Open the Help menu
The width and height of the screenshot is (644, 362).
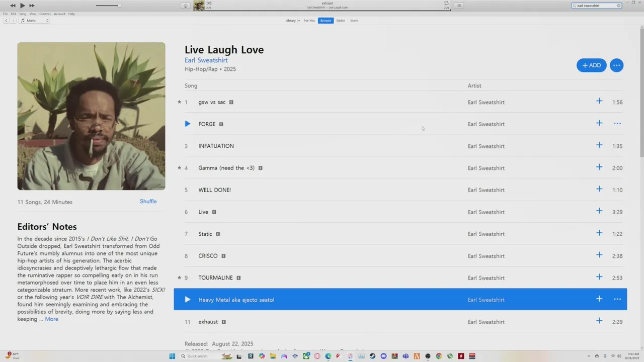pos(71,14)
